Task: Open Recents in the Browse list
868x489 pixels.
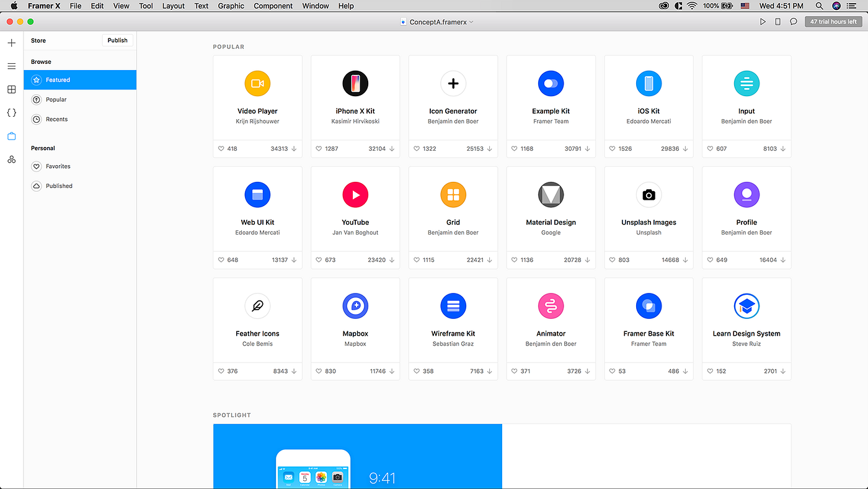Action: coord(80,119)
